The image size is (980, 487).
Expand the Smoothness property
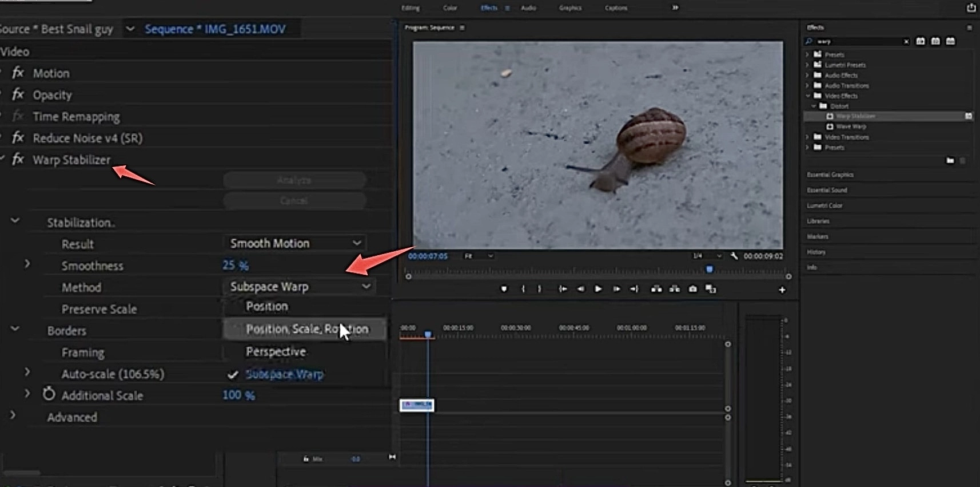pos(27,264)
